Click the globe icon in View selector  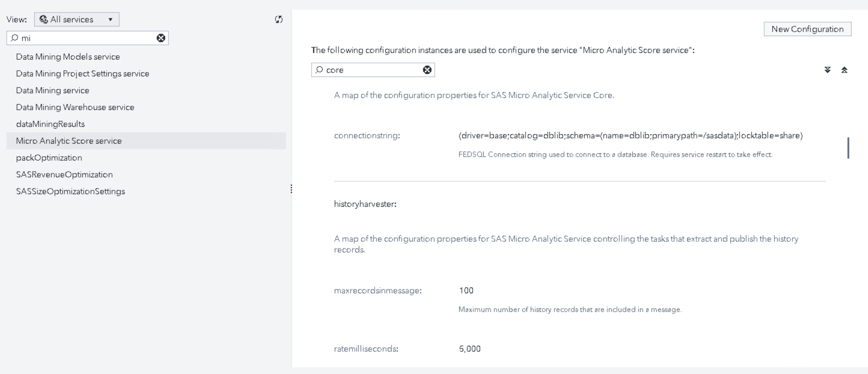coord(43,19)
